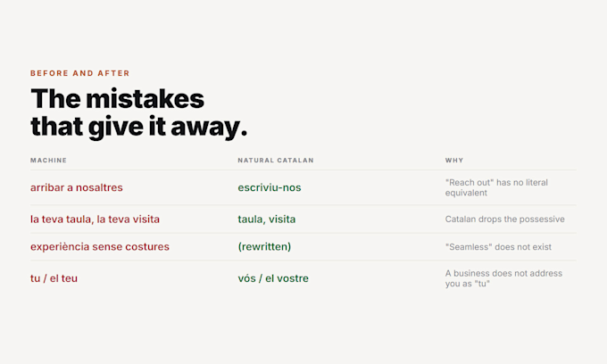
Task: Click the headline line "that give it away."
Action: [138, 127]
